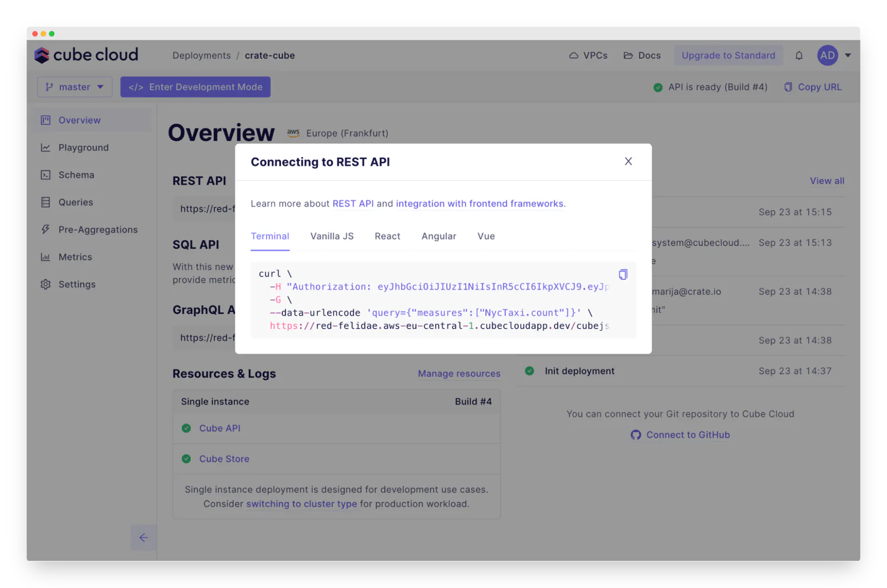
Task: Open Overview in sidebar
Action: [x=92, y=120]
